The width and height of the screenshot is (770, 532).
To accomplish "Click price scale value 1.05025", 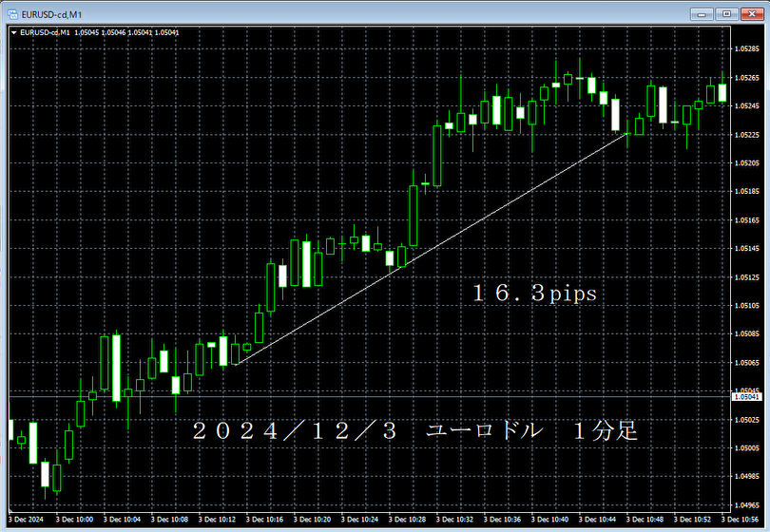I will pyautogui.click(x=746, y=420).
